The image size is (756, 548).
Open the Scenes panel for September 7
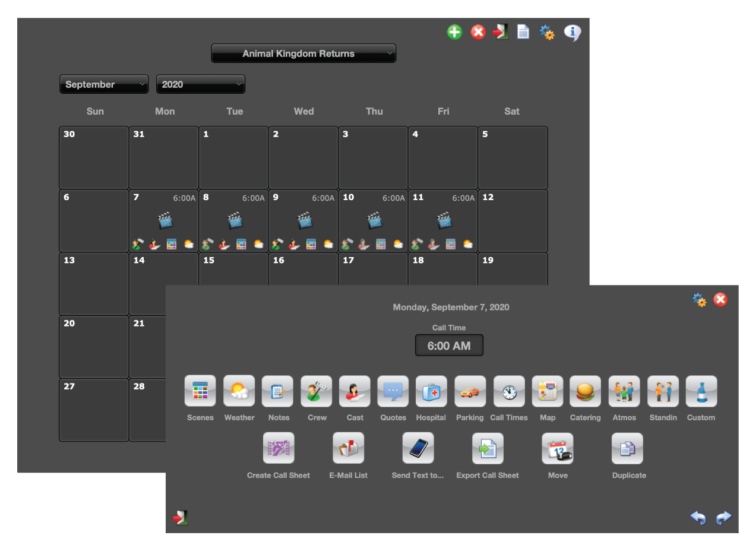(200, 391)
